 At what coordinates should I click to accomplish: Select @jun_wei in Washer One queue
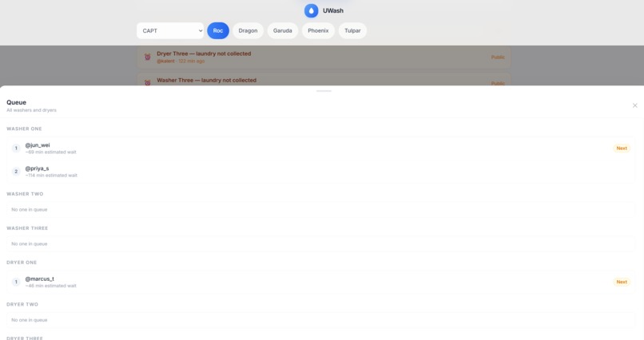(x=38, y=145)
